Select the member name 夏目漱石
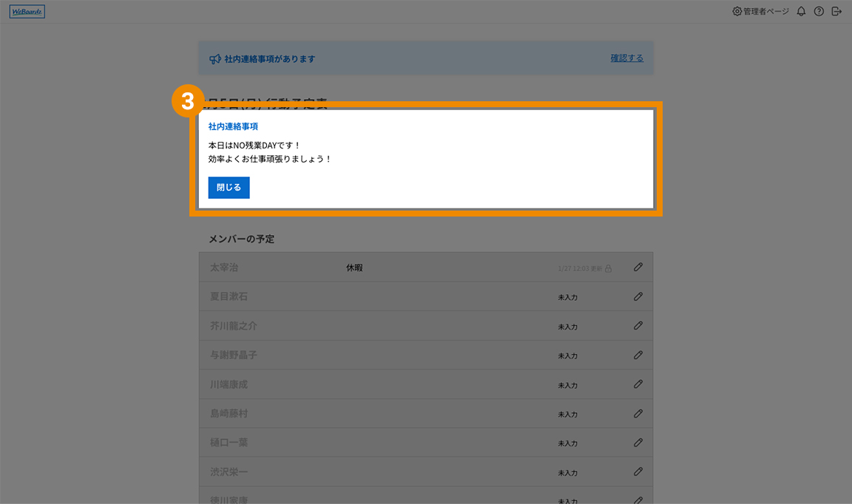Image resolution: width=852 pixels, height=504 pixels. 229,296
